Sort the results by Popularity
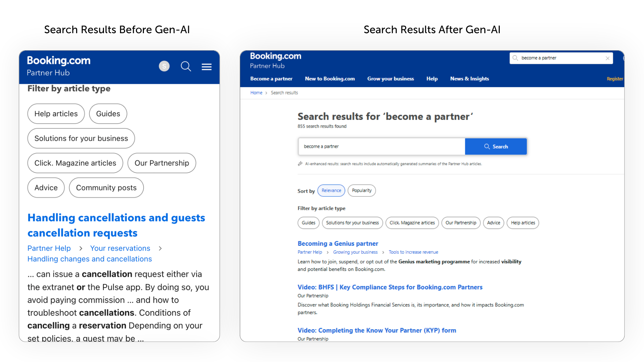The height and width of the screenshot is (362, 644). 362,190
